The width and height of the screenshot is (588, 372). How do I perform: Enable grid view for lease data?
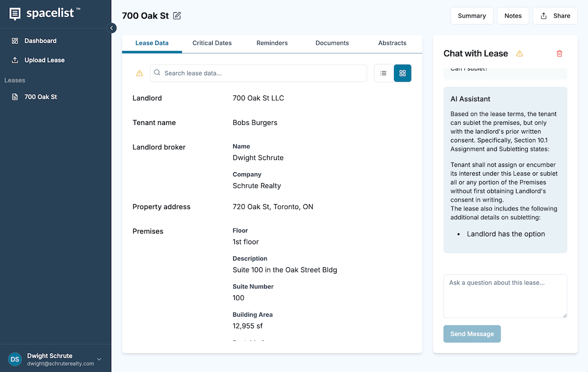coord(402,72)
